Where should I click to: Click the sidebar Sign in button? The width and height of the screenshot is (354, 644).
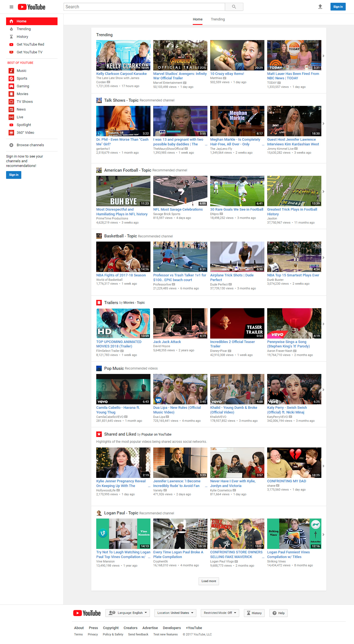[14, 175]
